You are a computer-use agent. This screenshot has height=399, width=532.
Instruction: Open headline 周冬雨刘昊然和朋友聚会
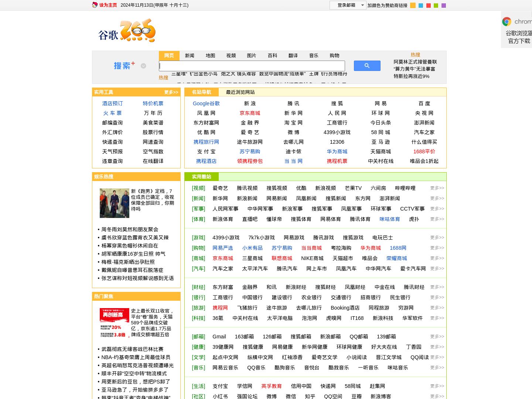point(130,229)
